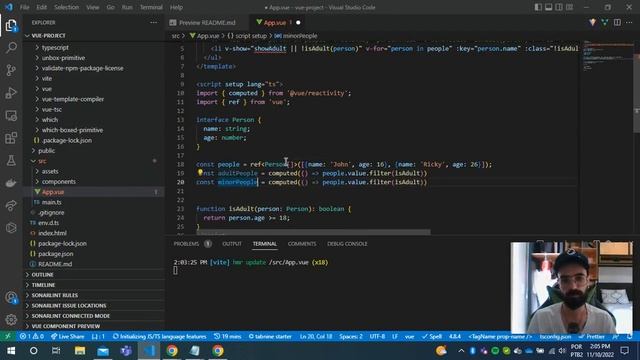Change encoding via UTF-8 status item
Screen dimensions: 640x360
point(377,337)
